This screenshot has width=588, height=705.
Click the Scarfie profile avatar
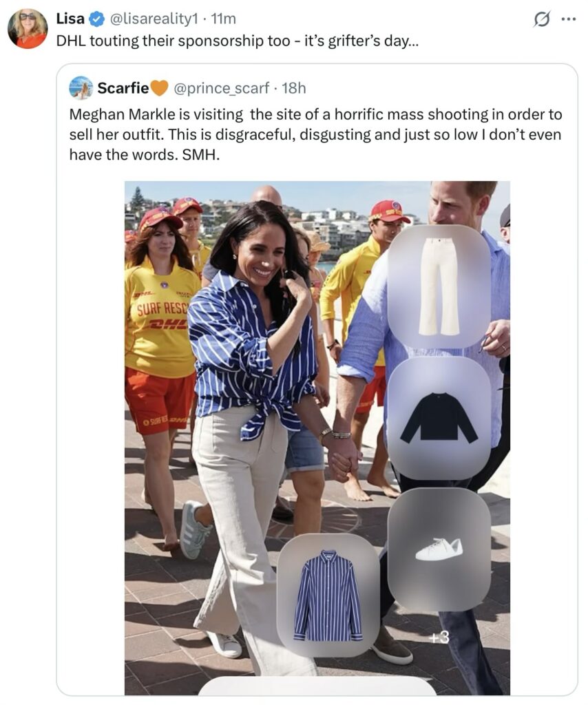(x=81, y=87)
